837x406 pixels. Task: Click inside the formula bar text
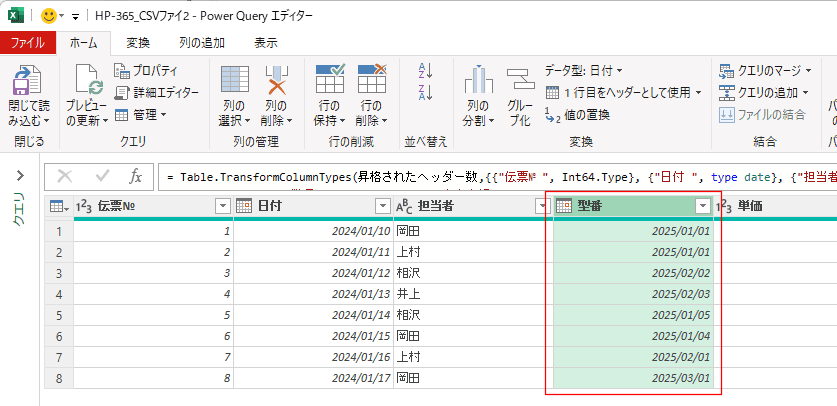tap(480, 176)
